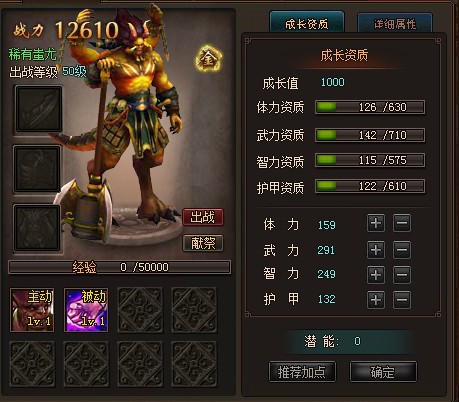Increase 武力 with the plus button
The height and width of the screenshot is (402, 459).
376,250
